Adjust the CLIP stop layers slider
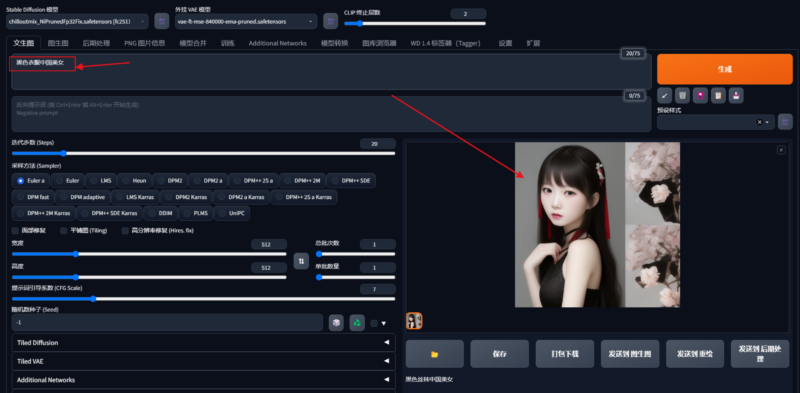This screenshot has width=800, height=393. [415, 23]
